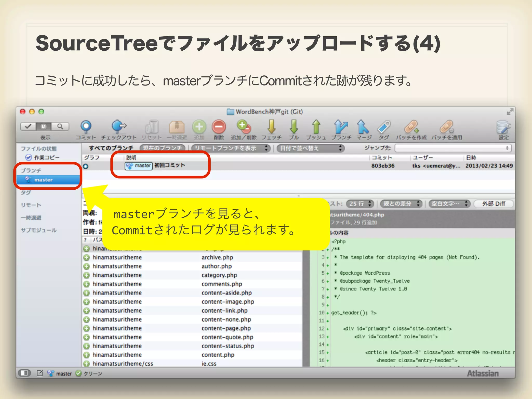Screen dimensions: 532x399
Task: Click the Push (プッシュ) up arrow icon
Action: [x=316, y=127]
